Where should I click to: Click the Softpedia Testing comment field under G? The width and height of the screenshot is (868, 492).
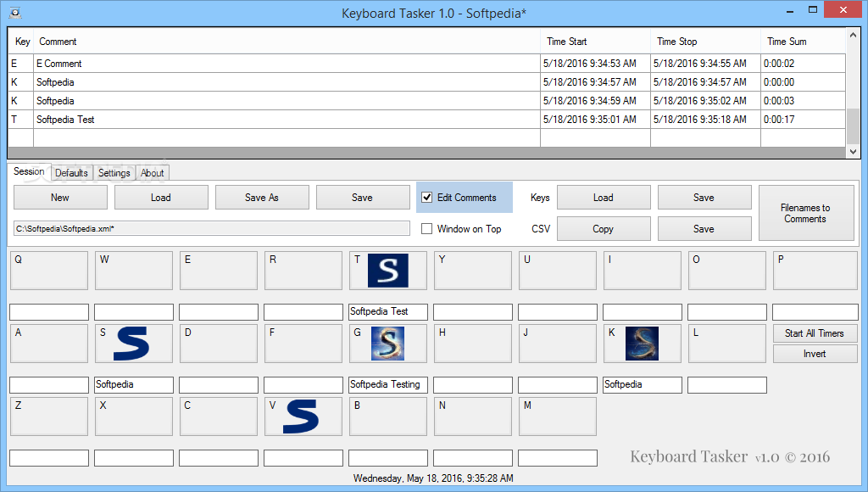click(x=388, y=384)
